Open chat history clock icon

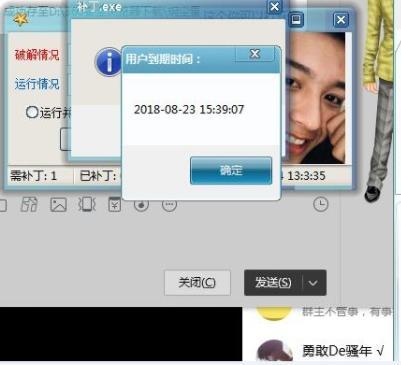point(321,204)
